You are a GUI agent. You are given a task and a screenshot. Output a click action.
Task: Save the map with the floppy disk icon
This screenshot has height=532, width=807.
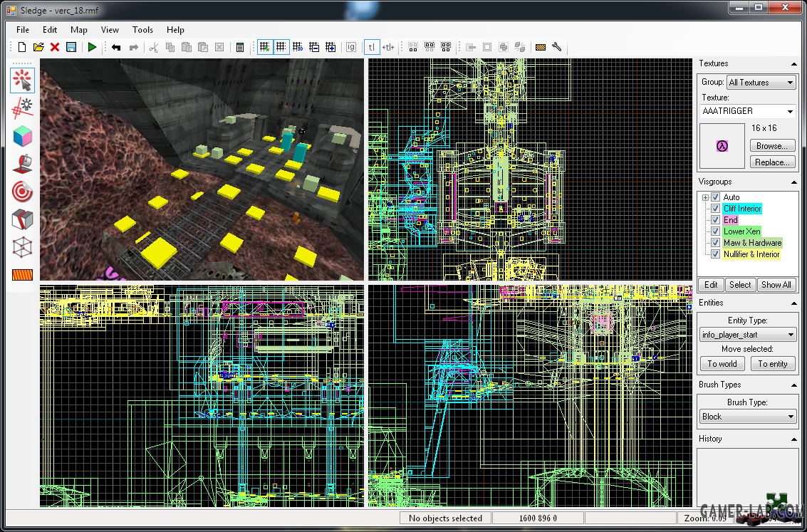(71, 47)
